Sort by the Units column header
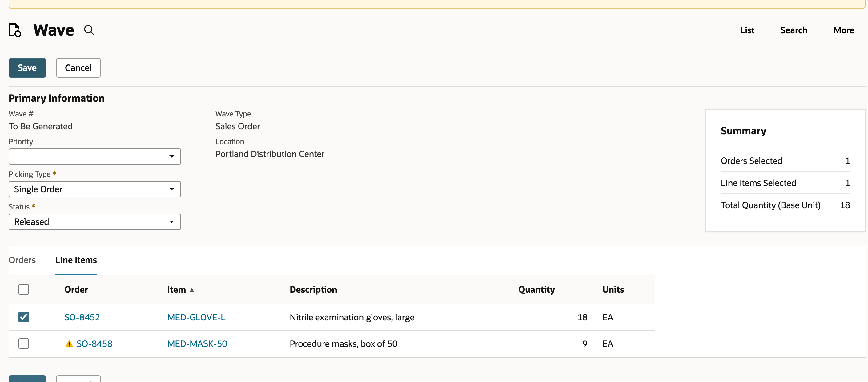This screenshot has height=382, width=868. (613, 290)
